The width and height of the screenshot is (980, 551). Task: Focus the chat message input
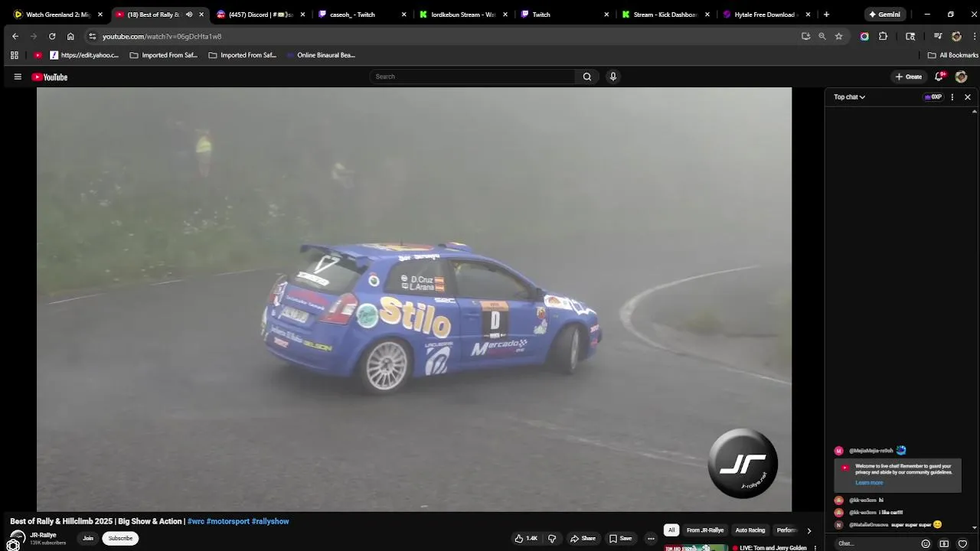(876, 543)
